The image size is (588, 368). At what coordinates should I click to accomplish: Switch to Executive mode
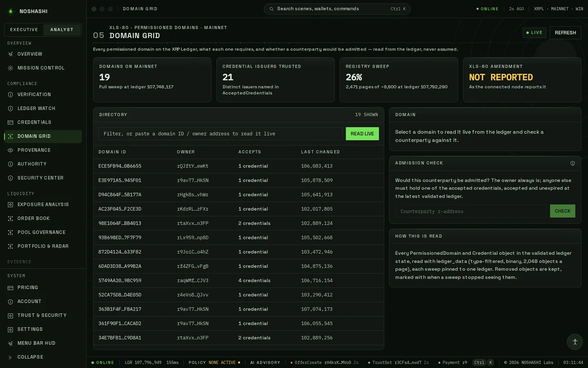point(24,30)
